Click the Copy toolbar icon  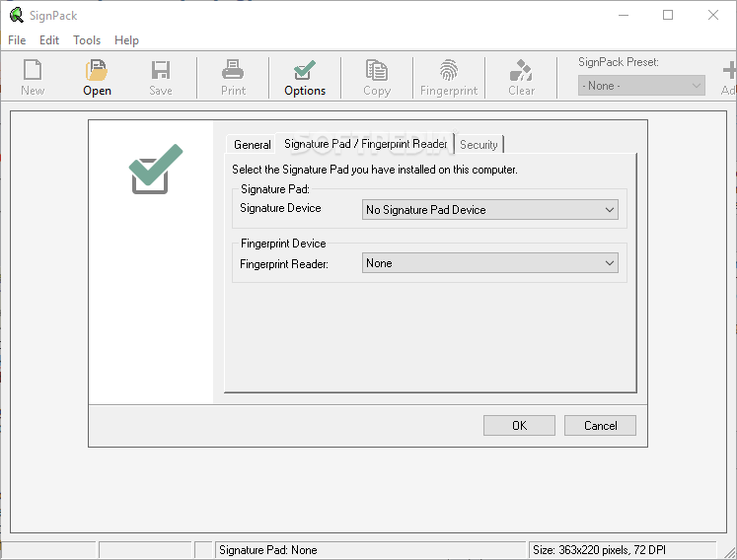tap(377, 70)
